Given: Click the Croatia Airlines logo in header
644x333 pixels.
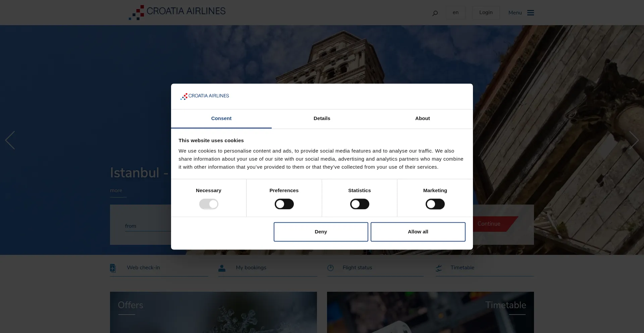Looking at the screenshot, I should [x=177, y=12].
